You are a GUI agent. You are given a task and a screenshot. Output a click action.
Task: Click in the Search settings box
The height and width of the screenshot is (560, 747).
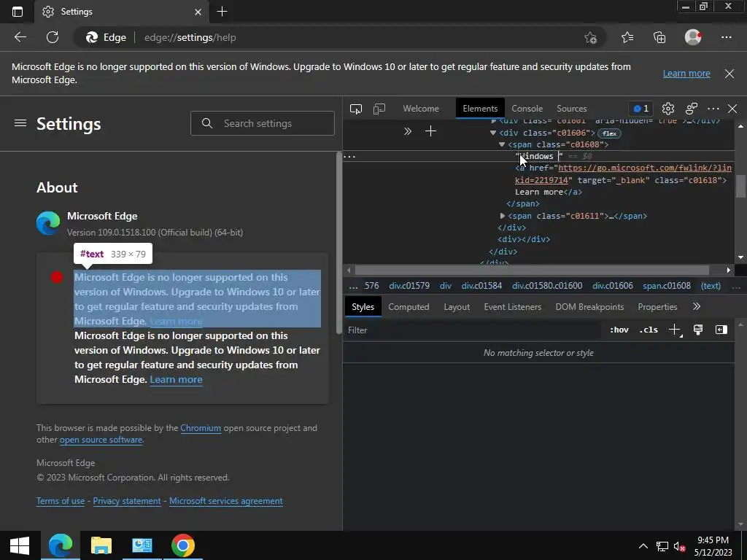click(x=263, y=123)
